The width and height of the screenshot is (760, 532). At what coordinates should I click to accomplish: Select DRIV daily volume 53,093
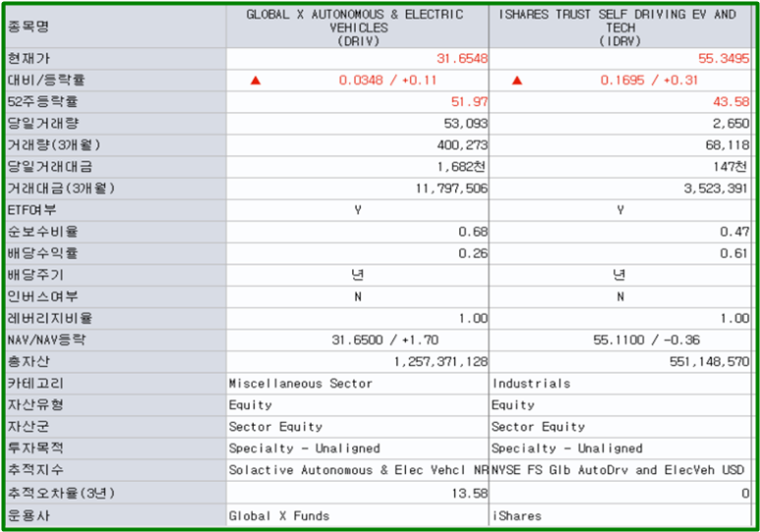[x=466, y=124]
